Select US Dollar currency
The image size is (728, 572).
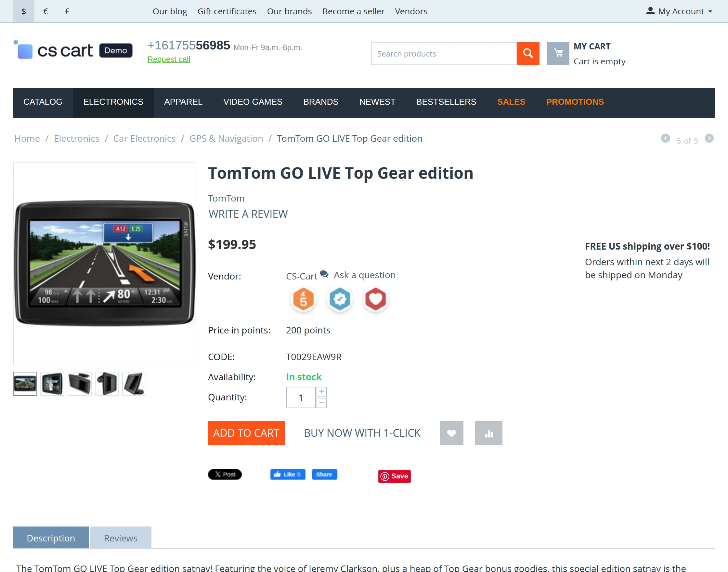24,11
